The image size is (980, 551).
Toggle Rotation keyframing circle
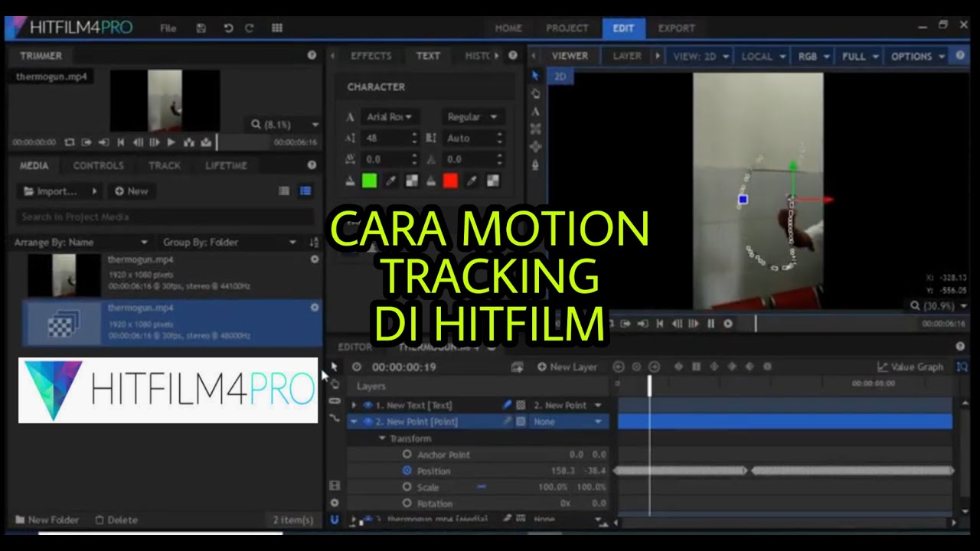click(407, 503)
